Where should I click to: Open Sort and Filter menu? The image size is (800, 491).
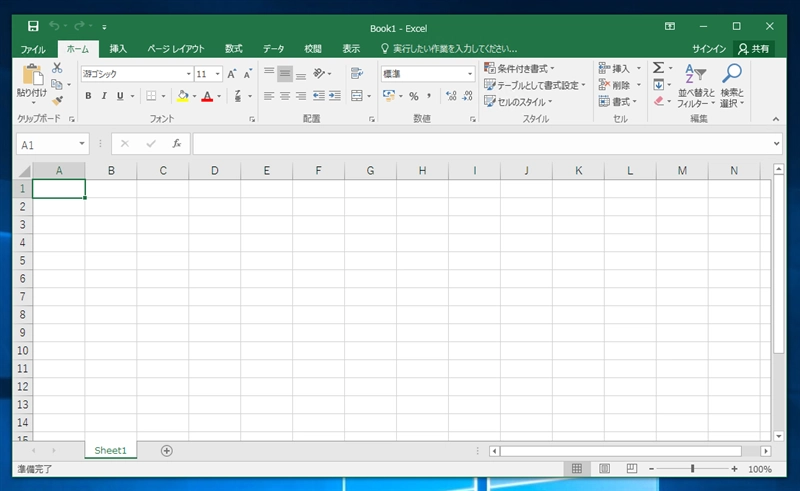click(x=695, y=85)
